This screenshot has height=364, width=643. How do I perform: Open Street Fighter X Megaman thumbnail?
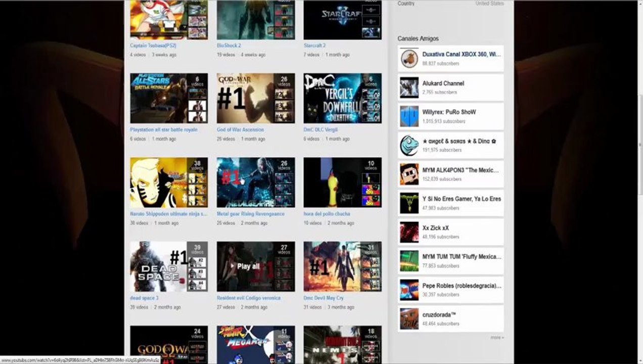pyautogui.click(x=256, y=345)
